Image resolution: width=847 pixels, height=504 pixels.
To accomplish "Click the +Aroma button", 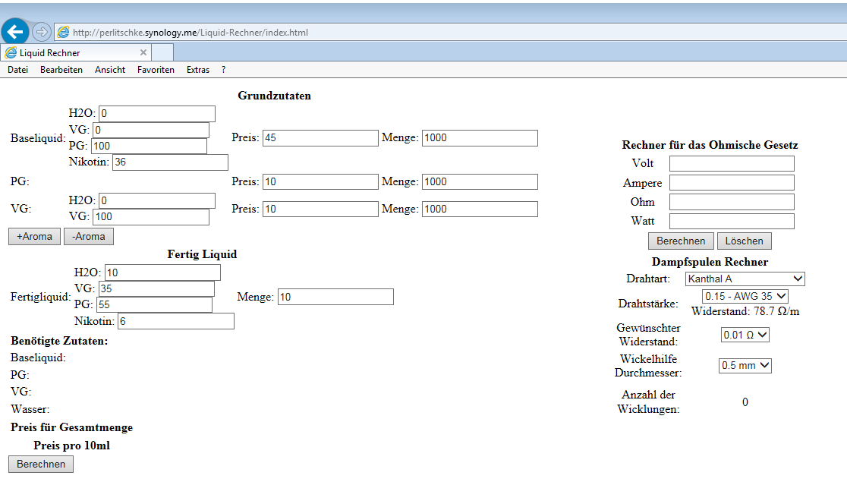I will point(34,236).
